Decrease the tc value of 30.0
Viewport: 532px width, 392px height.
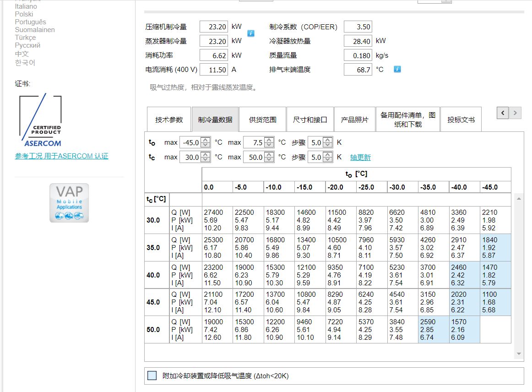pyautogui.click(x=205, y=159)
